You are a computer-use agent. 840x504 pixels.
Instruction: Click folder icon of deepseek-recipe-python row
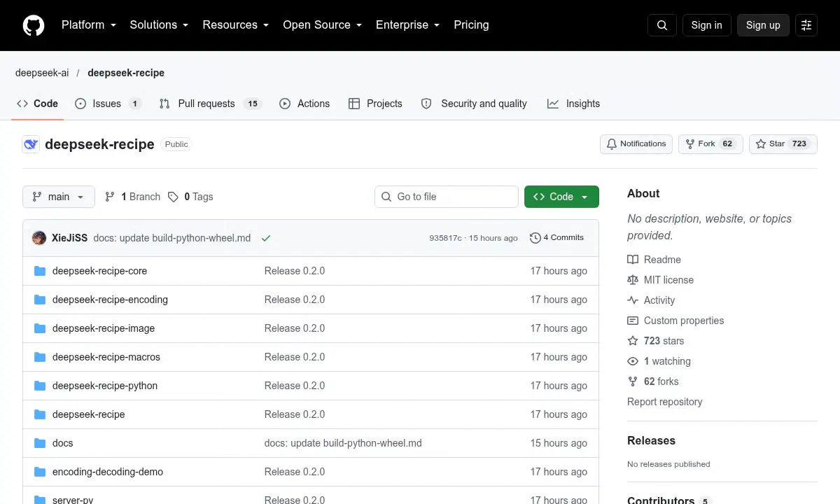(40, 386)
